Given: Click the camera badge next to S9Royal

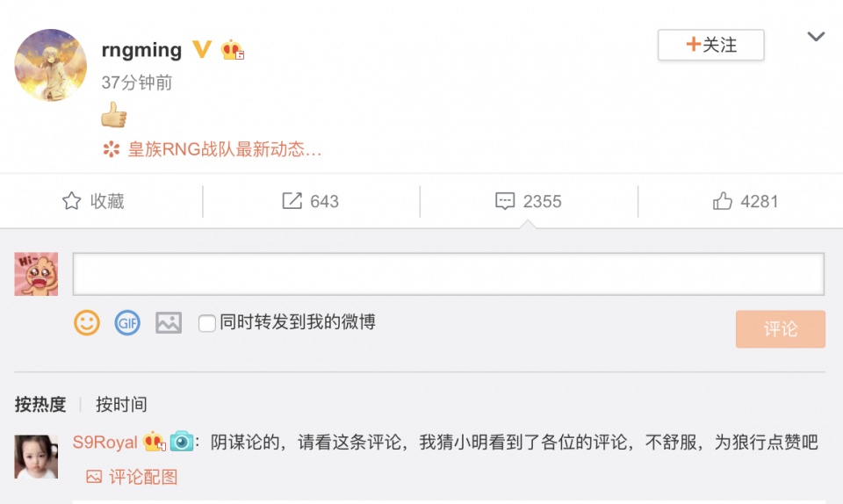Looking at the screenshot, I should click(x=182, y=442).
